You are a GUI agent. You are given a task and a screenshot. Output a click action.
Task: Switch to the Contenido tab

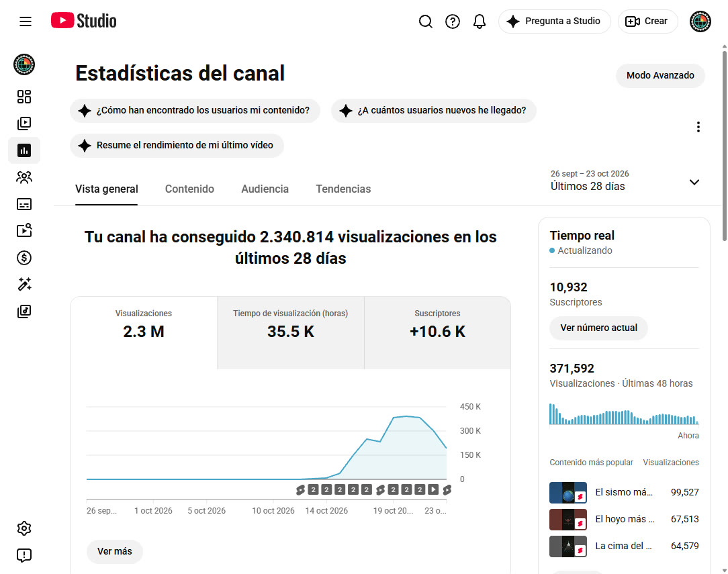coord(189,189)
